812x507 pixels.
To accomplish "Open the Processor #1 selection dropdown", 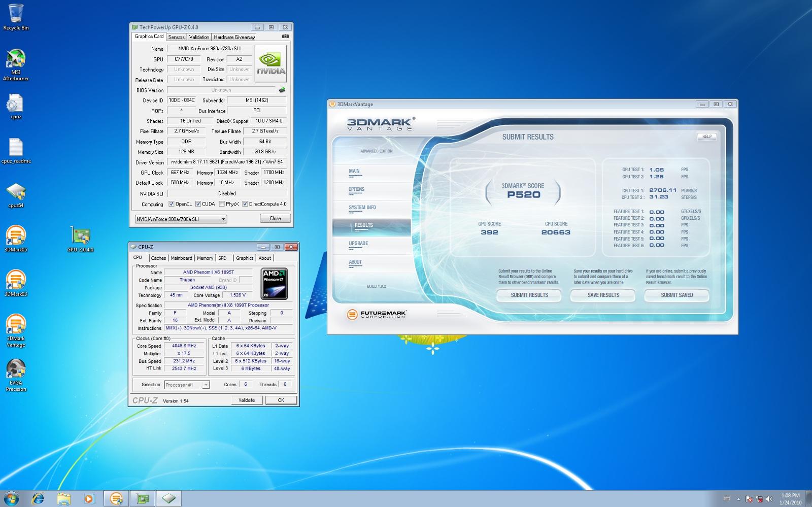I will (x=187, y=385).
